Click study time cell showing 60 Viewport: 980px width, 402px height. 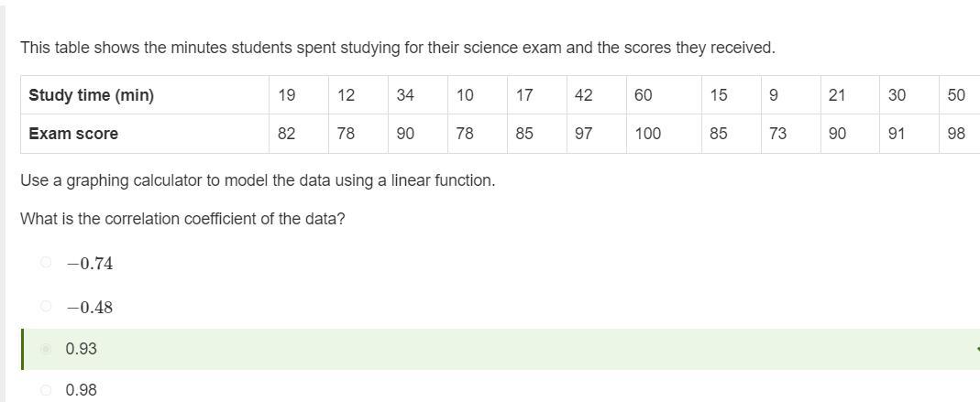click(664, 95)
